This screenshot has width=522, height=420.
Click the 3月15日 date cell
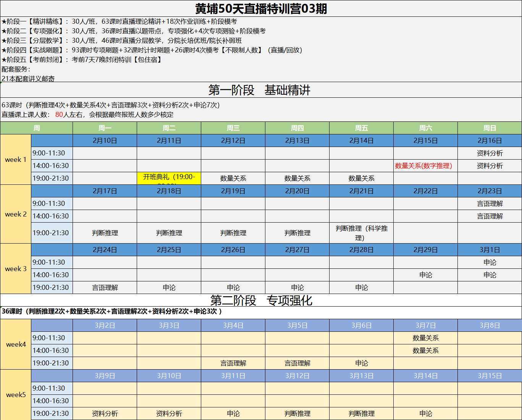point(490,376)
